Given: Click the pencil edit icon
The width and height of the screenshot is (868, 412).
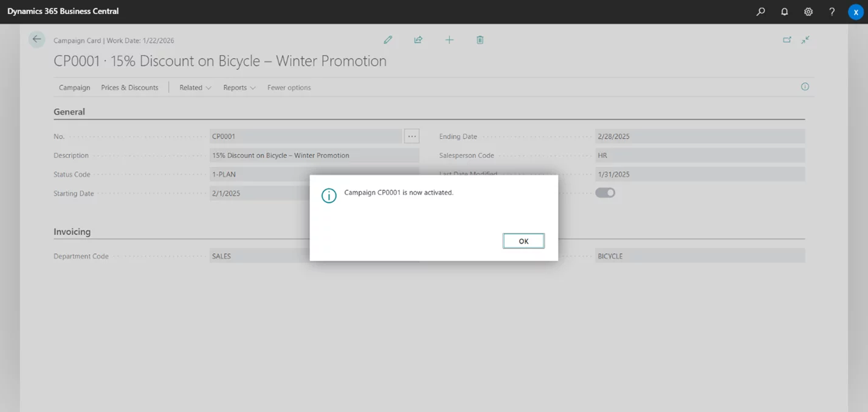Looking at the screenshot, I should [388, 40].
